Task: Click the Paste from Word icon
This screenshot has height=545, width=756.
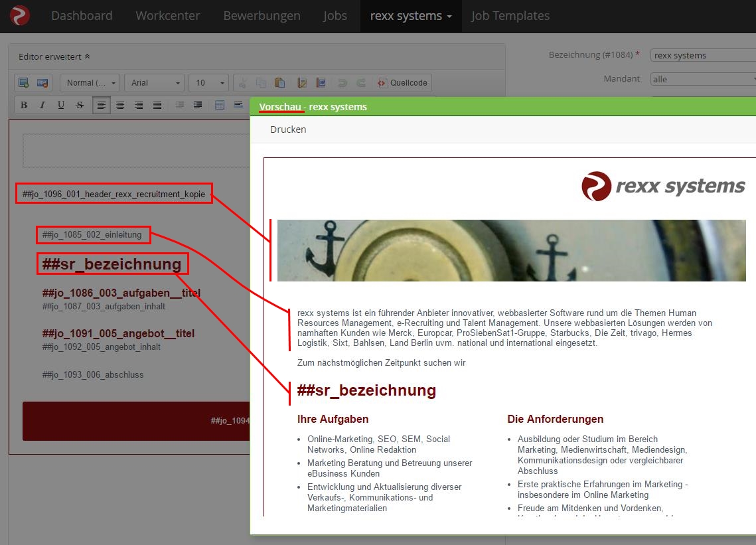Action: pos(321,83)
